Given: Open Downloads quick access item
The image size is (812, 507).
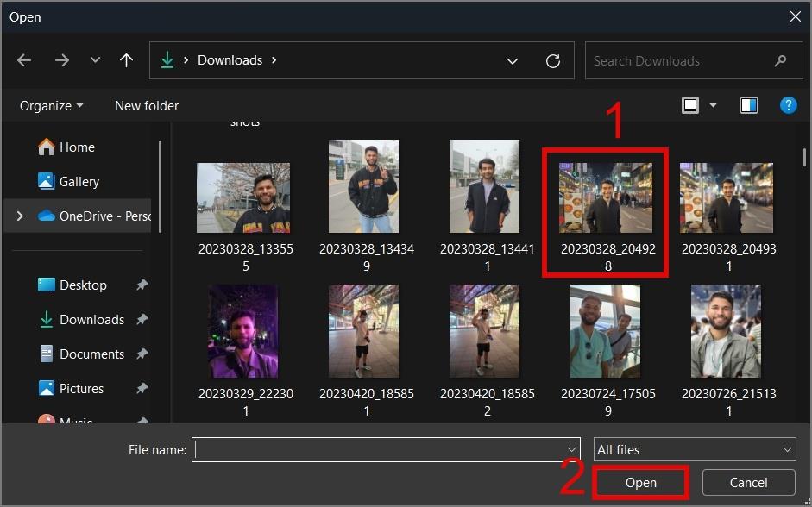Looking at the screenshot, I should pos(81,320).
